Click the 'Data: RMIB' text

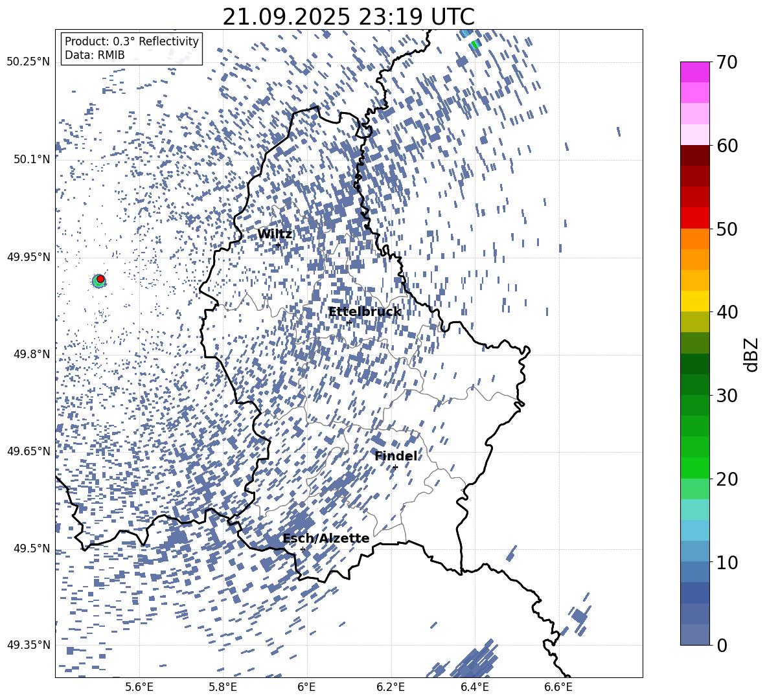pyautogui.click(x=95, y=55)
